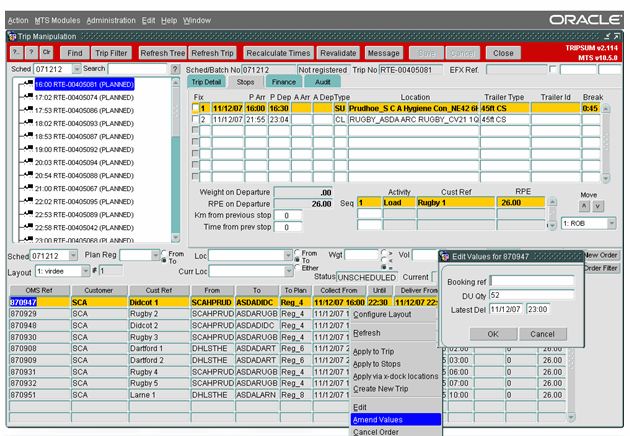
Task: Click the orders table scroll-down arrow
Action: pos(571,418)
